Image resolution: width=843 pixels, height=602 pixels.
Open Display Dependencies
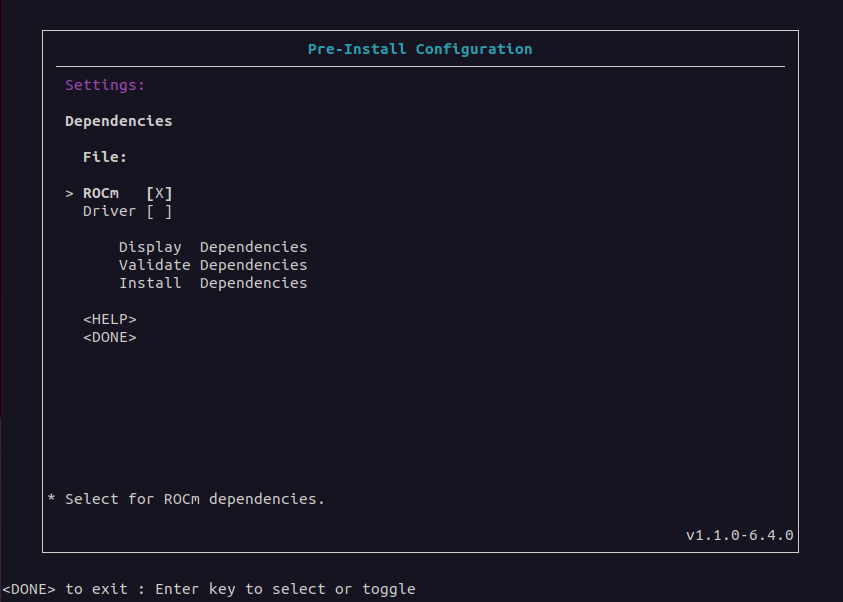pos(212,247)
